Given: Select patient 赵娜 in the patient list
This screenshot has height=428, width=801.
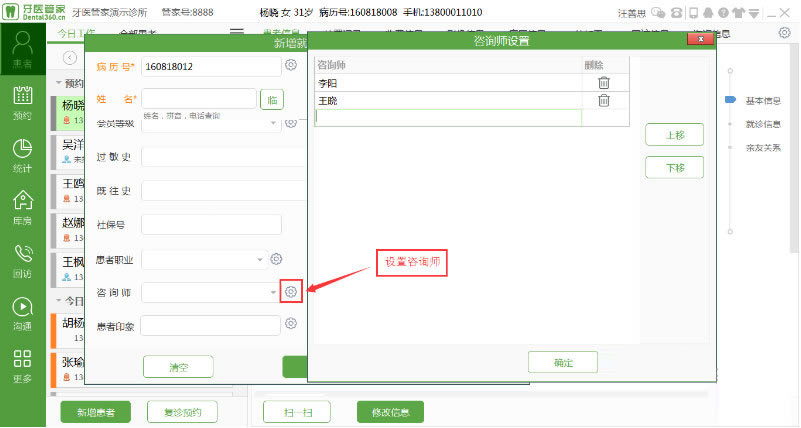Looking at the screenshot, I should pos(68,229).
